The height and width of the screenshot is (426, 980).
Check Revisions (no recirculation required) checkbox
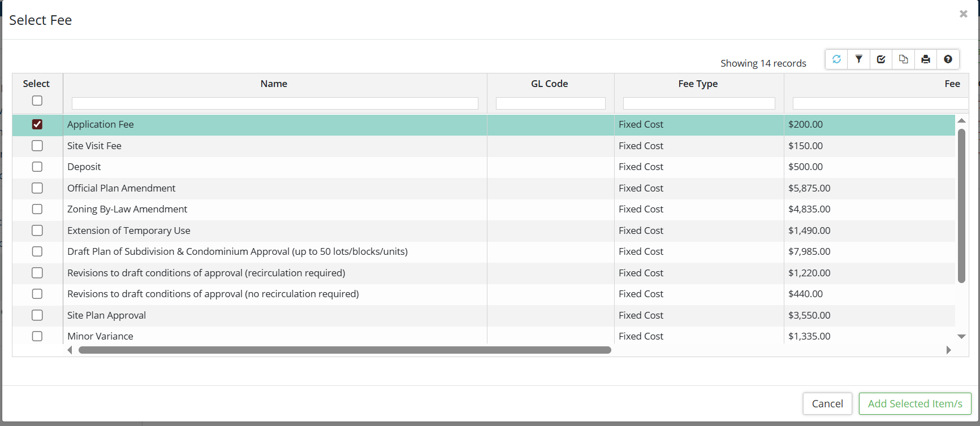[37, 294]
